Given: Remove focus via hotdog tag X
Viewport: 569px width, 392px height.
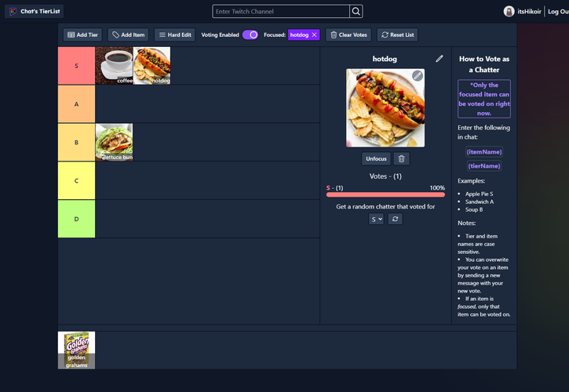Looking at the screenshot, I should [314, 34].
